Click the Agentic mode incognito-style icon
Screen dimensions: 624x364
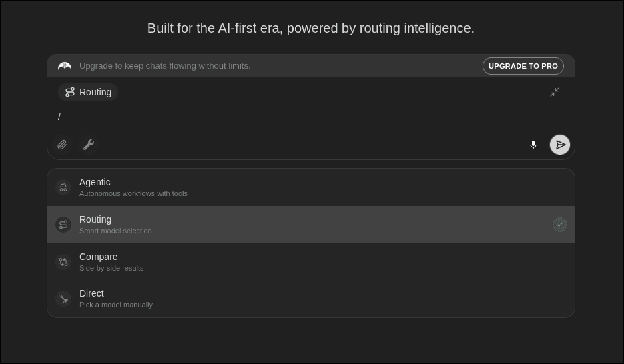(x=63, y=187)
